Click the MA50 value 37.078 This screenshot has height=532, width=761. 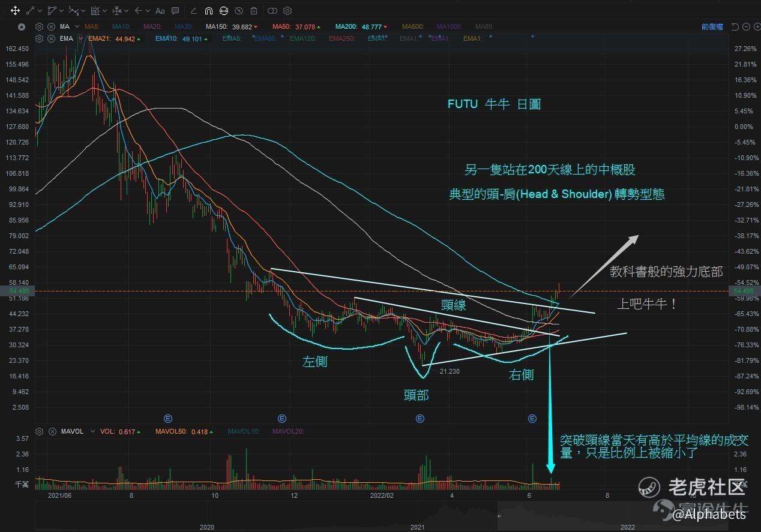[x=305, y=26]
